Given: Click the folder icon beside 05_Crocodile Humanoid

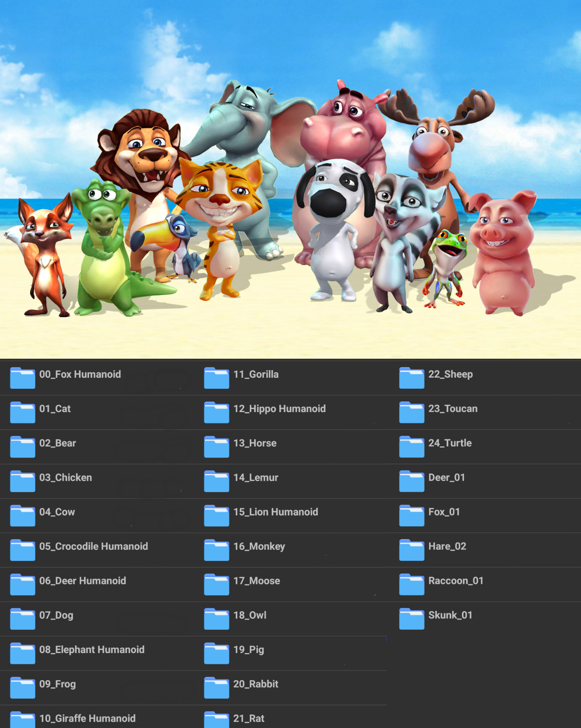Looking at the screenshot, I should click(22, 550).
